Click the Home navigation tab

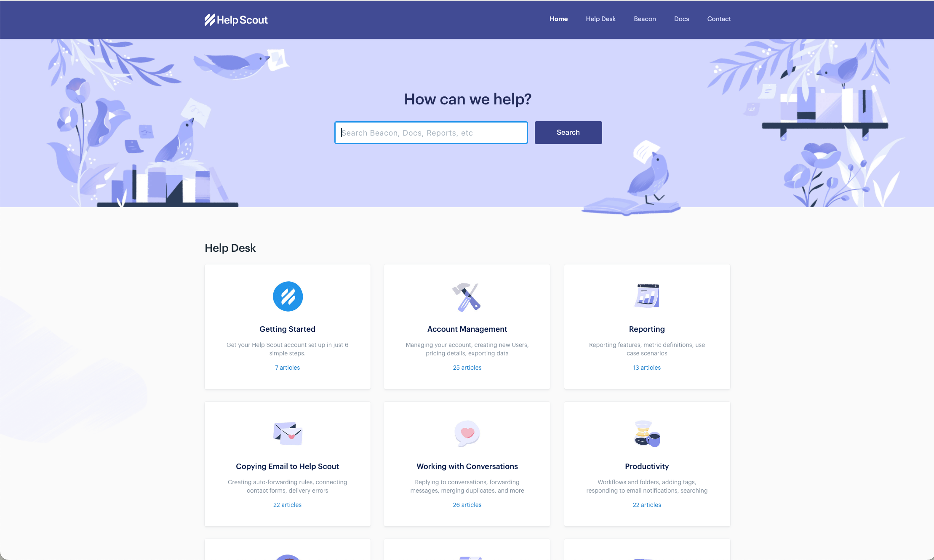559,19
